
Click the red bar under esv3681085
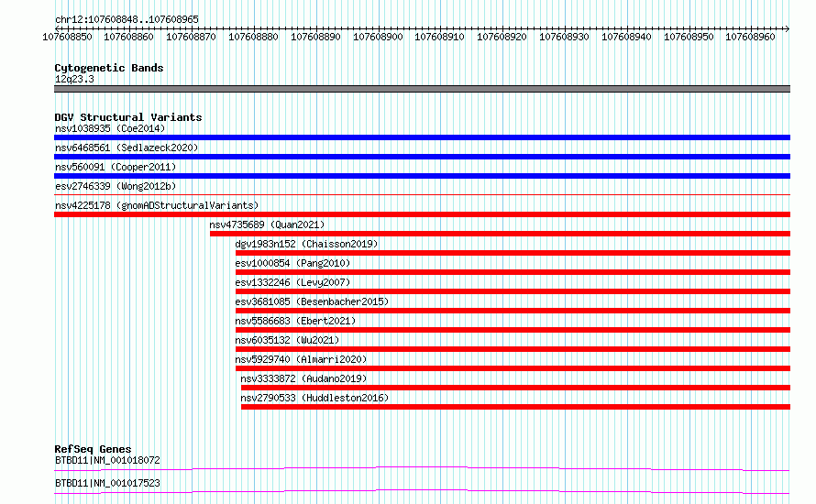click(x=513, y=311)
